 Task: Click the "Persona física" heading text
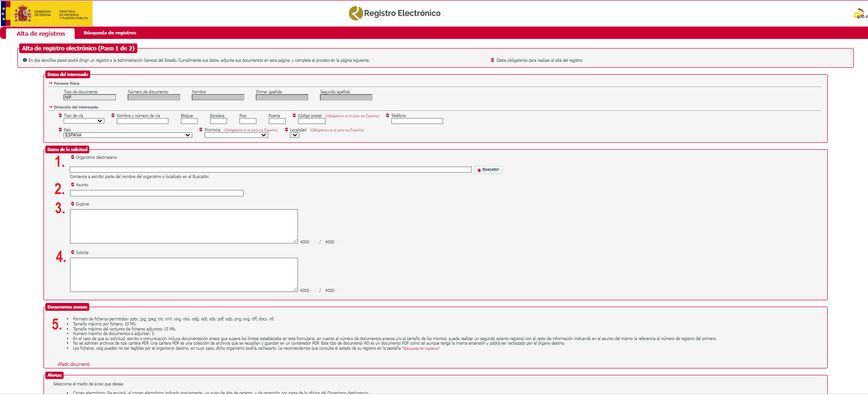[66, 83]
